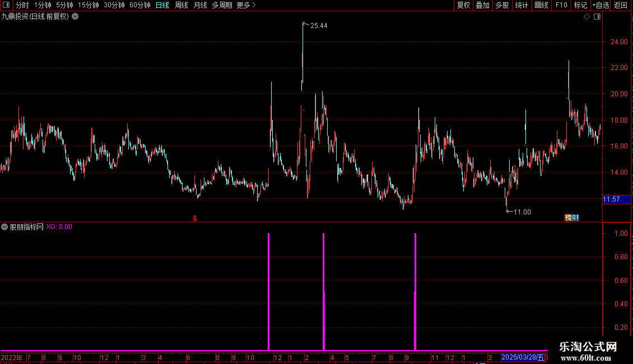Click the 0.20 indicator axis label
Image resolution: width=633 pixels, height=364 pixels.
pos(621,328)
